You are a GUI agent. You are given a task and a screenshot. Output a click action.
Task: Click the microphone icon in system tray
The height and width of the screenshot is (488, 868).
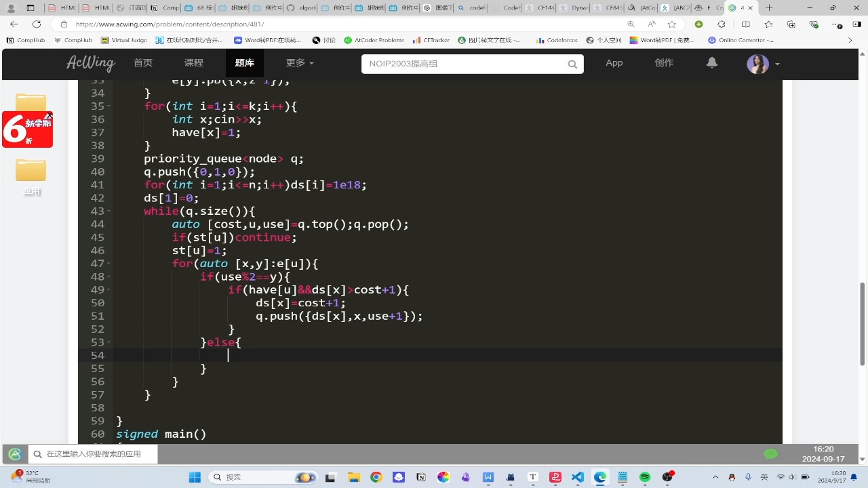point(748,477)
